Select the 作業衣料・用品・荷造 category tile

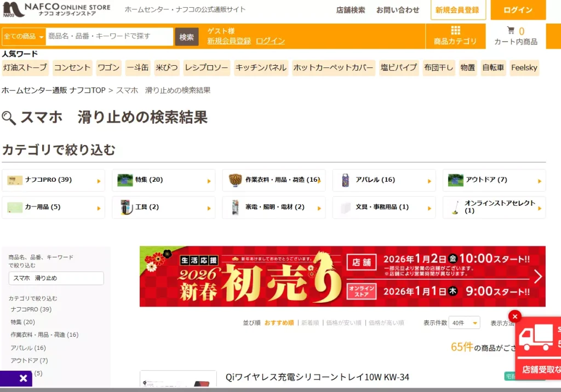[x=273, y=180]
